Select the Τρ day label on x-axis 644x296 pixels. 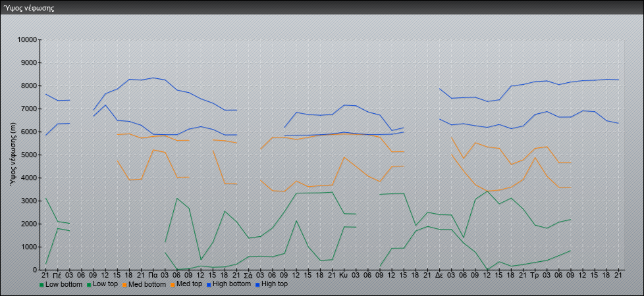[534, 274]
